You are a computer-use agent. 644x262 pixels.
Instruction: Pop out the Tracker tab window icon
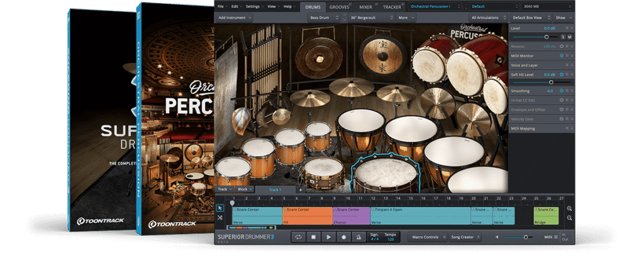[404, 4]
